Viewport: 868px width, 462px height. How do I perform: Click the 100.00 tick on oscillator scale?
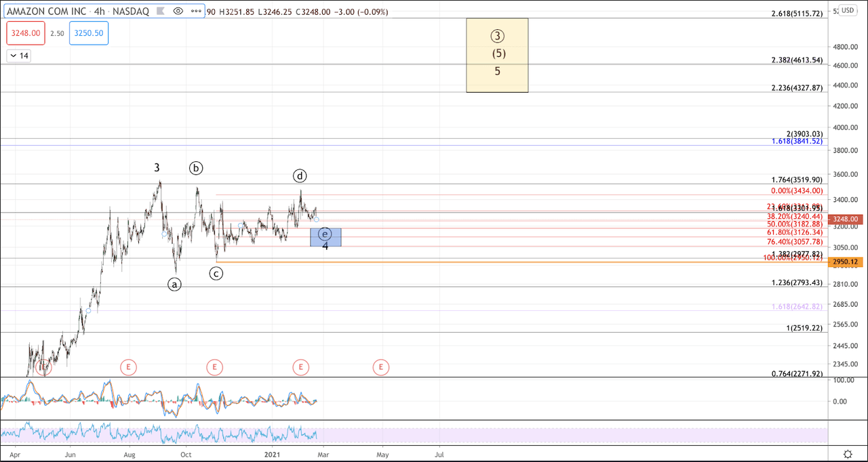point(843,381)
